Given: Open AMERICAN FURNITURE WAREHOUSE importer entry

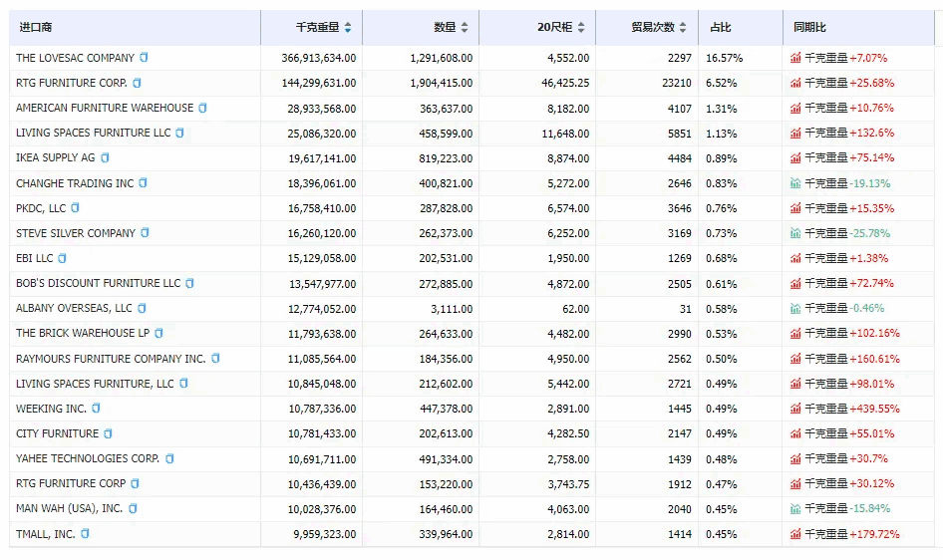Looking at the screenshot, I should click(105, 108).
